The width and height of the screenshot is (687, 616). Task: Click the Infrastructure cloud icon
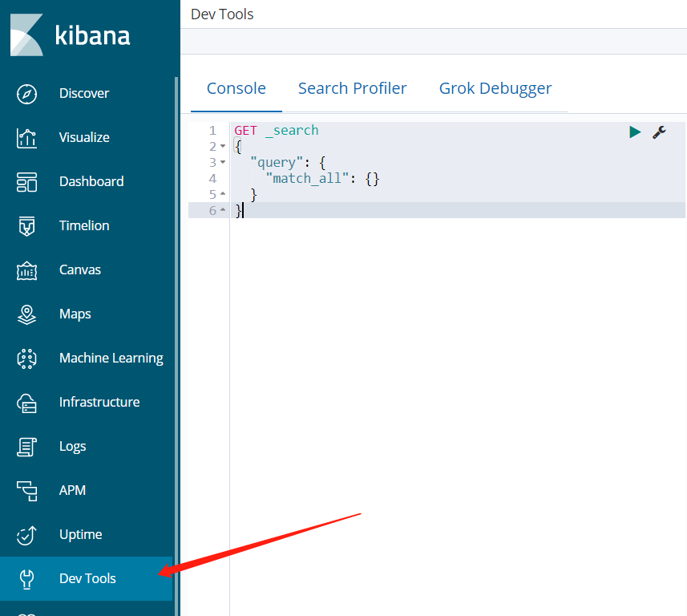coord(26,403)
